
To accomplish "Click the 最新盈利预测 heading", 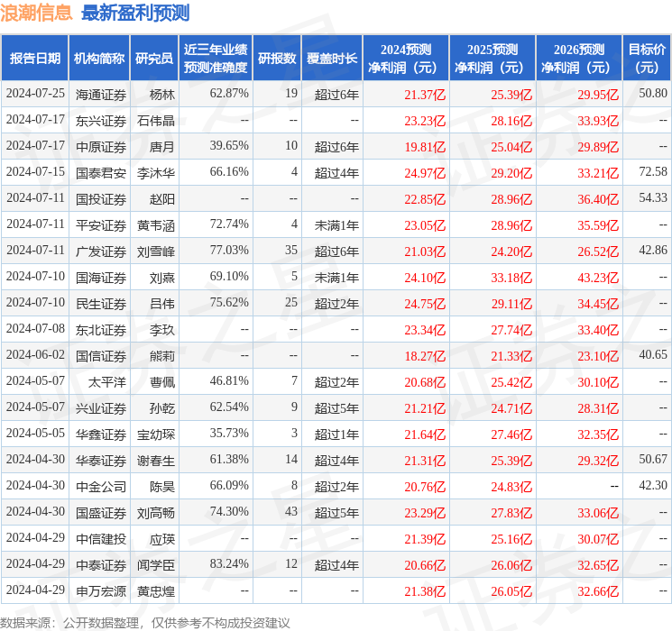I will [x=135, y=13].
